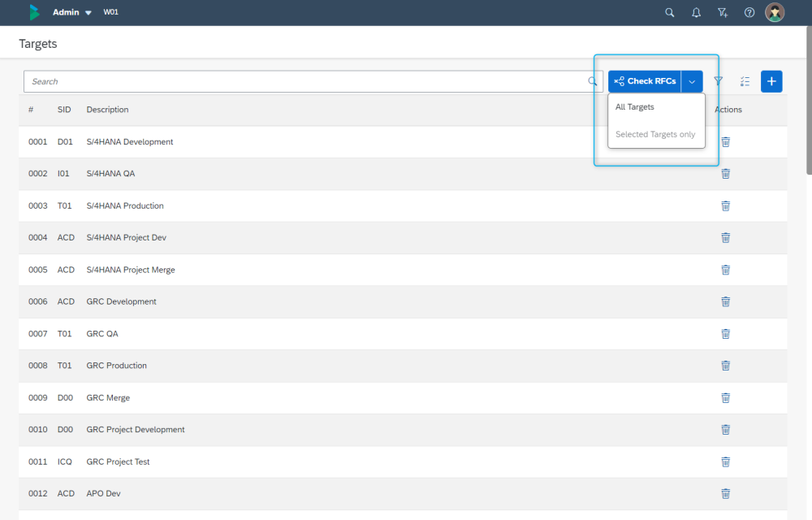This screenshot has height=520, width=812.
Task: Select the S/4HANA Development row text
Action: click(129, 142)
